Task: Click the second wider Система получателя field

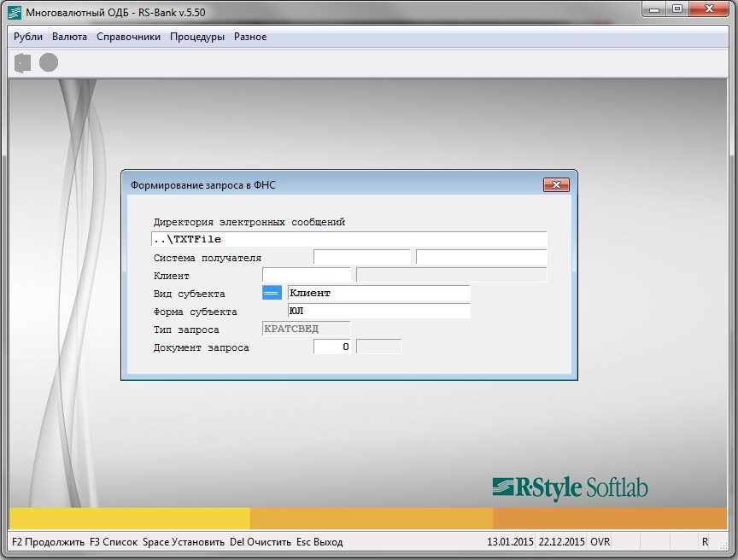Action: click(x=481, y=258)
